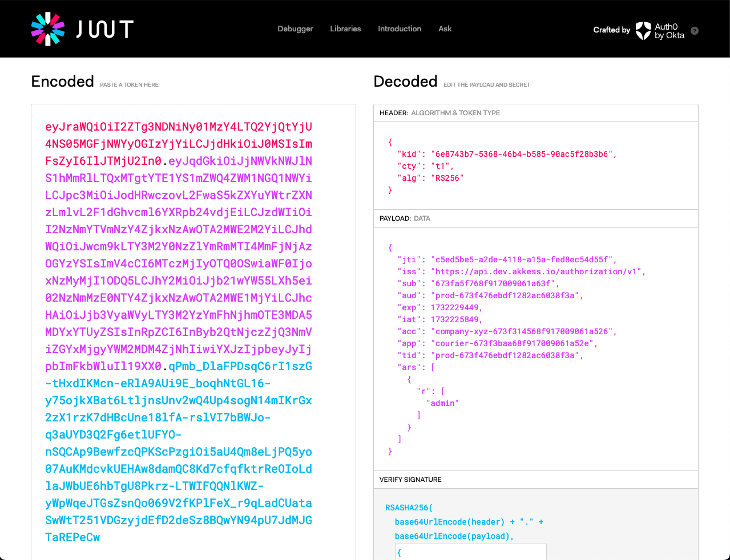730x560 pixels.
Task: Click the HEADER: ALGORITHM & TOKEN TYPE label
Action: point(439,113)
